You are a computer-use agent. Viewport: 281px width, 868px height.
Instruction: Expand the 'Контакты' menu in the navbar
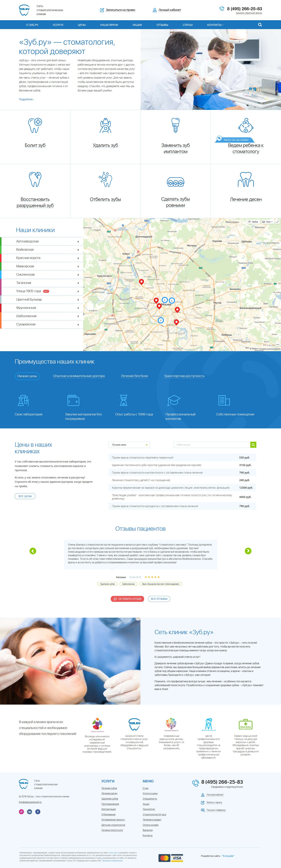215,25
